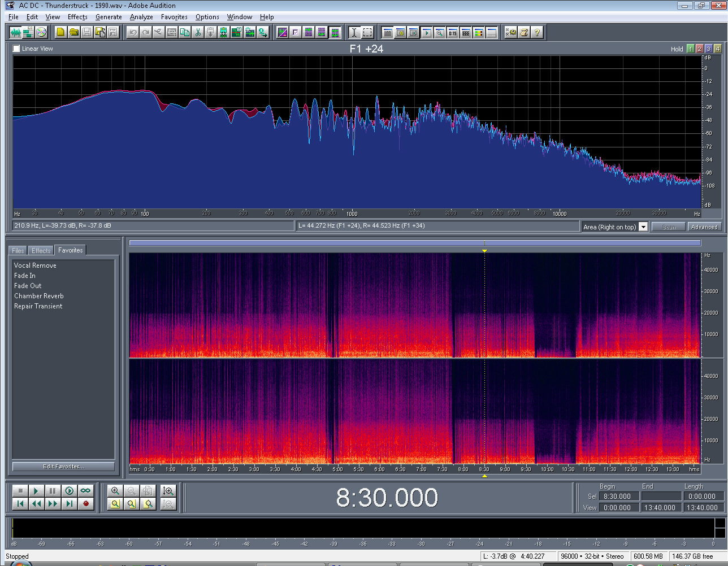728x566 pixels.
Task: Open the Analyze menu
Action: (x=141, y=17)
